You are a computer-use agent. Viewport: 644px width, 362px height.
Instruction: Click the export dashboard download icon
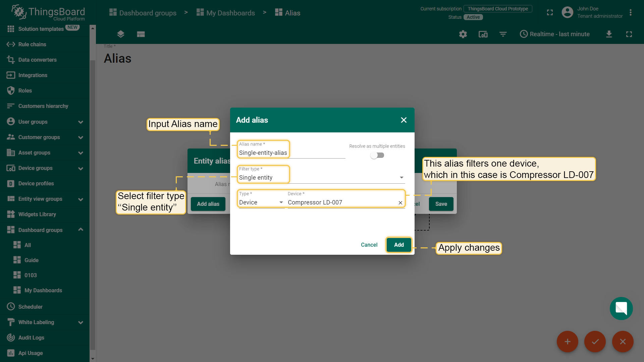[x=609, y=34]
